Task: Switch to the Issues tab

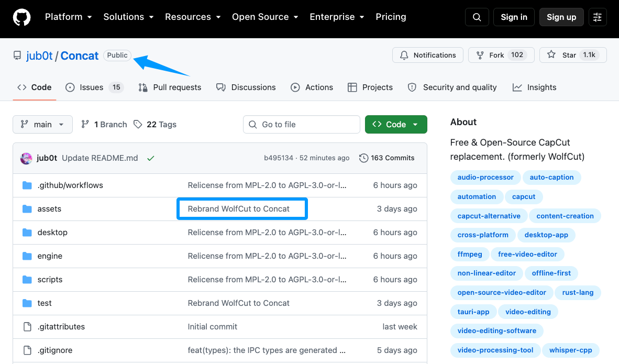Action: pyautogui.click(x=94, y=87)
